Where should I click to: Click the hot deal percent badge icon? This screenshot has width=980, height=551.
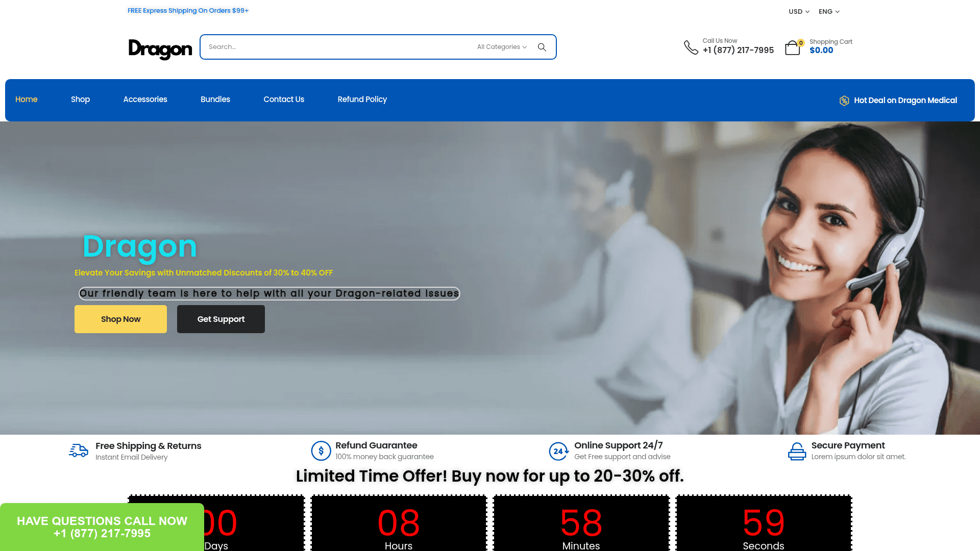(844, 101)
